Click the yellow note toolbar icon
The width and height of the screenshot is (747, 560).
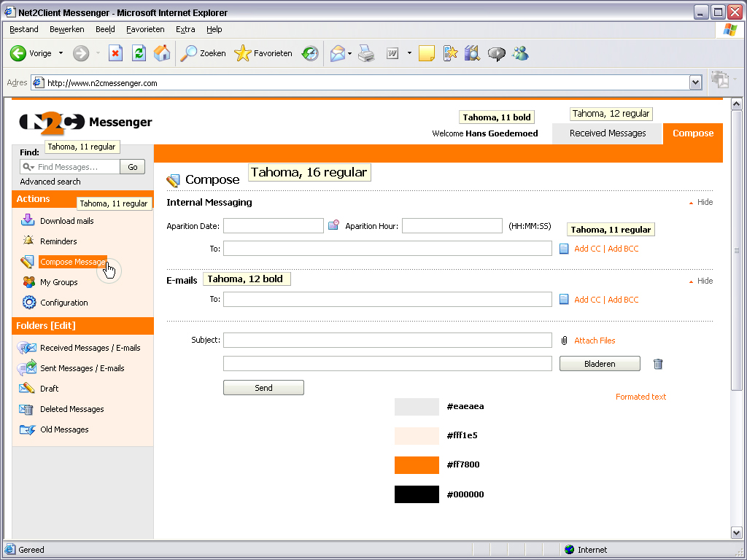[x=426, y=53]
